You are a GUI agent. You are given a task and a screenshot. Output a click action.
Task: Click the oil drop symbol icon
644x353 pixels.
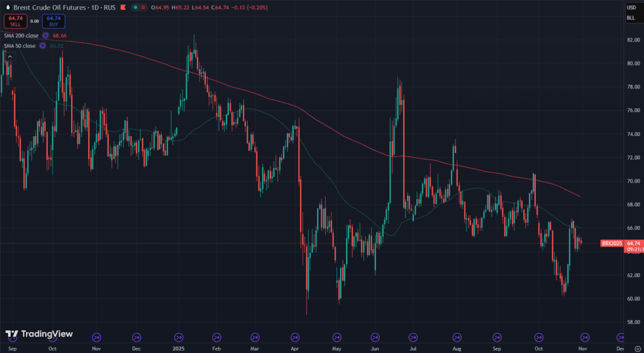[x=6, y=6]
